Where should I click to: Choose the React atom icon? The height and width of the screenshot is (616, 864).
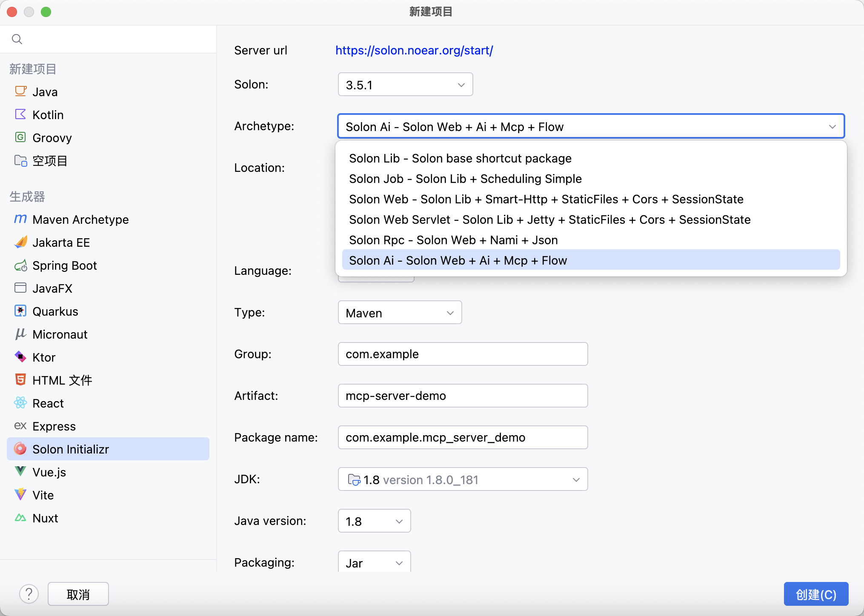[x=20, y=402]
